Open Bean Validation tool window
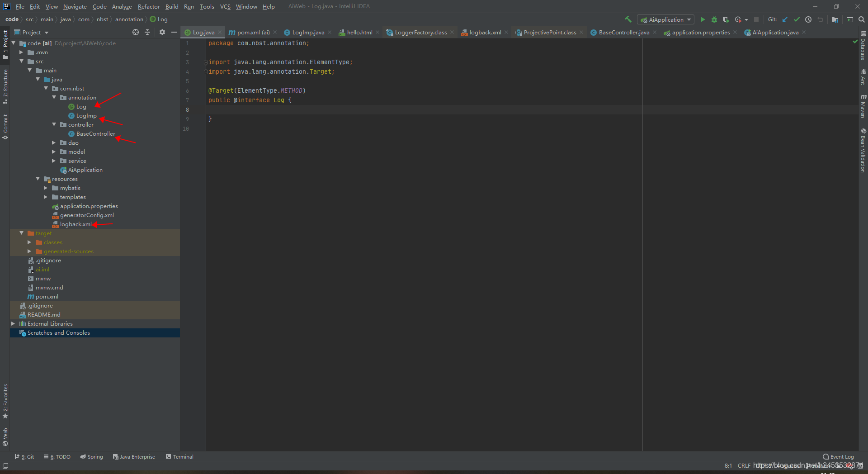The height and width of the screenshot is (474, 868). pos(863,150)
